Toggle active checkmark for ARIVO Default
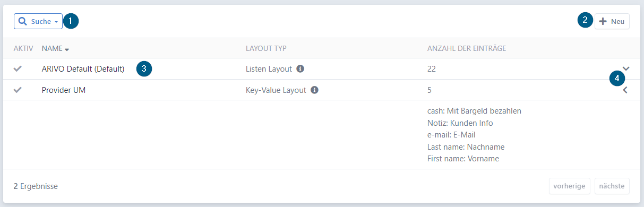The height and width of the screenshot is (207, 644). (18, 68)
